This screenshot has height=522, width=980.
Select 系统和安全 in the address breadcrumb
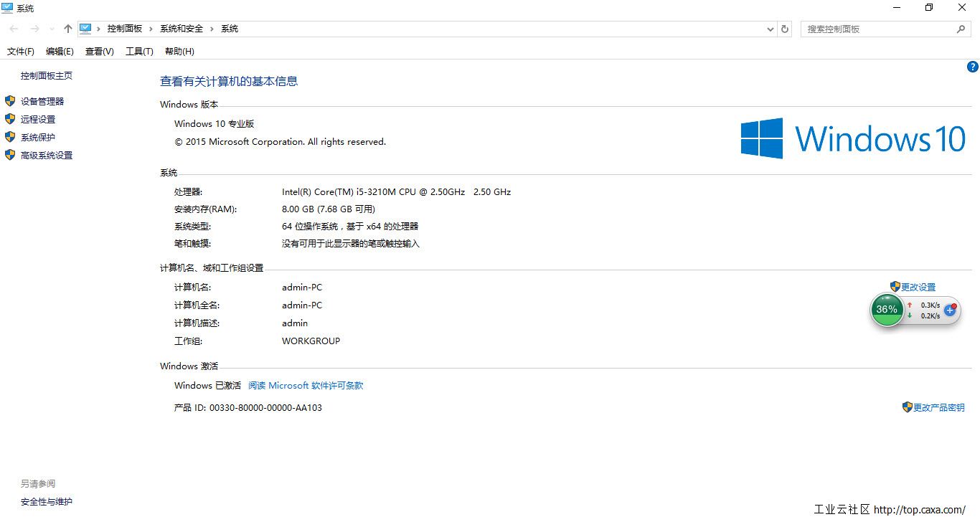pos(182,29)
